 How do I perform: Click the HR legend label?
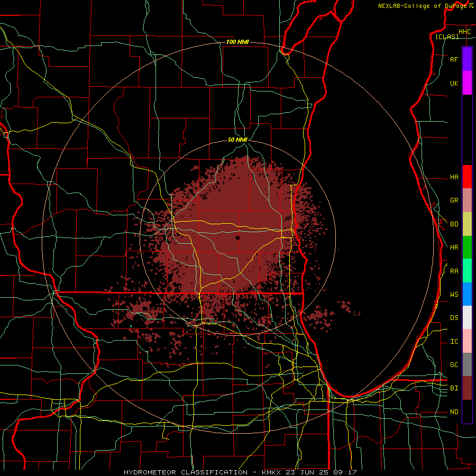click(454, 248)
